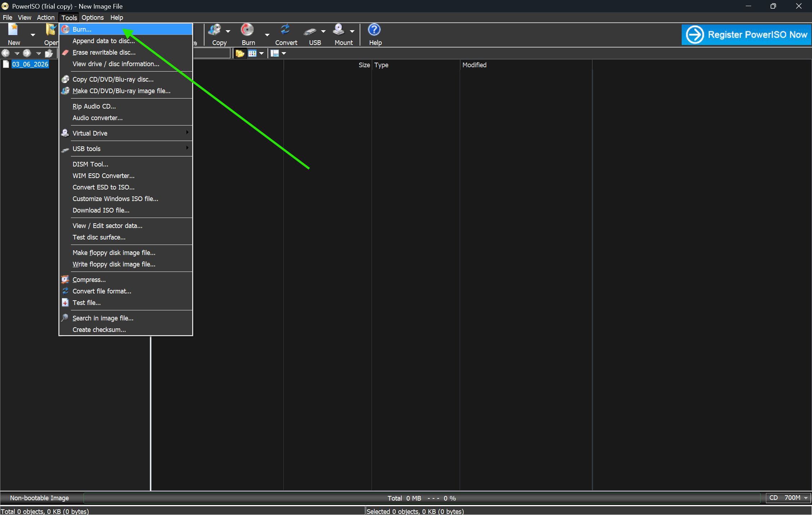Choose Erase rewritable disc... menu entry
The width and height of the screenshot is (812, 515).
(x=104, y=53)
